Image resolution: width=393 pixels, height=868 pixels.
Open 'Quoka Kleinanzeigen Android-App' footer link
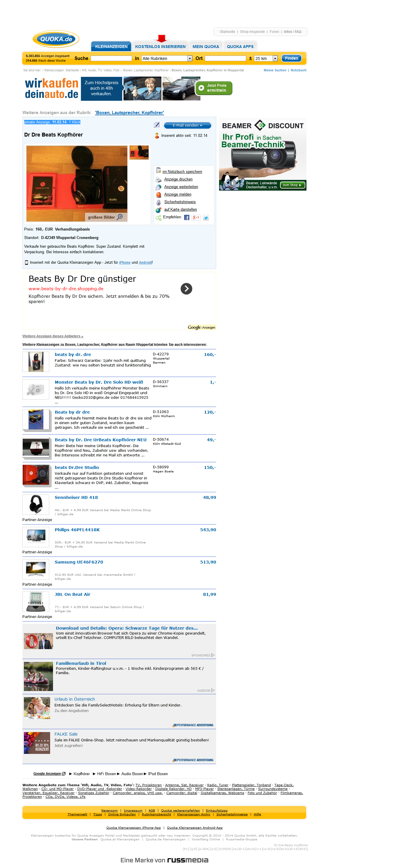(x=195, y=828)
